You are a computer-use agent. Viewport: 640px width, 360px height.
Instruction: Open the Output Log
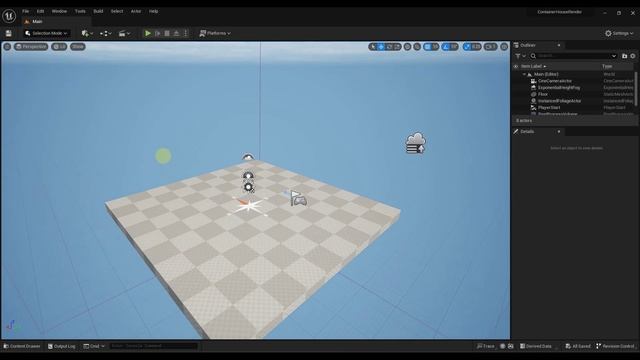(x=62, y=346)
